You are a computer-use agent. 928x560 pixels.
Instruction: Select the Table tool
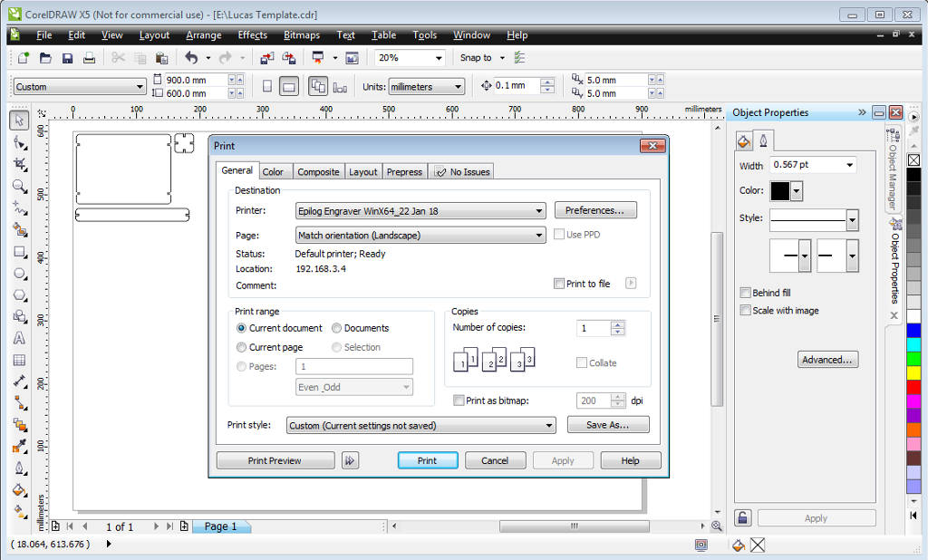[20, 360]
